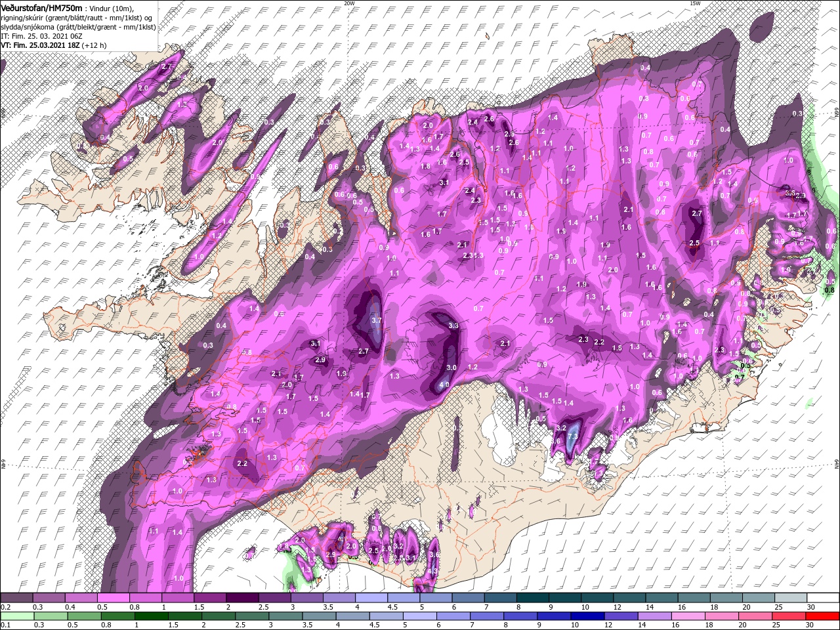Click the 3.3 snowfall value on the map

coord(453,325)
